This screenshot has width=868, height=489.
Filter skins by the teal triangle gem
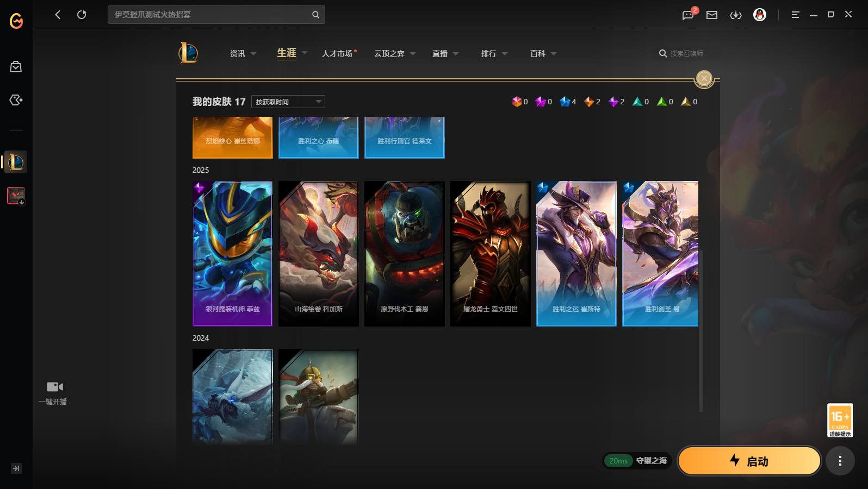pos(637,102)
